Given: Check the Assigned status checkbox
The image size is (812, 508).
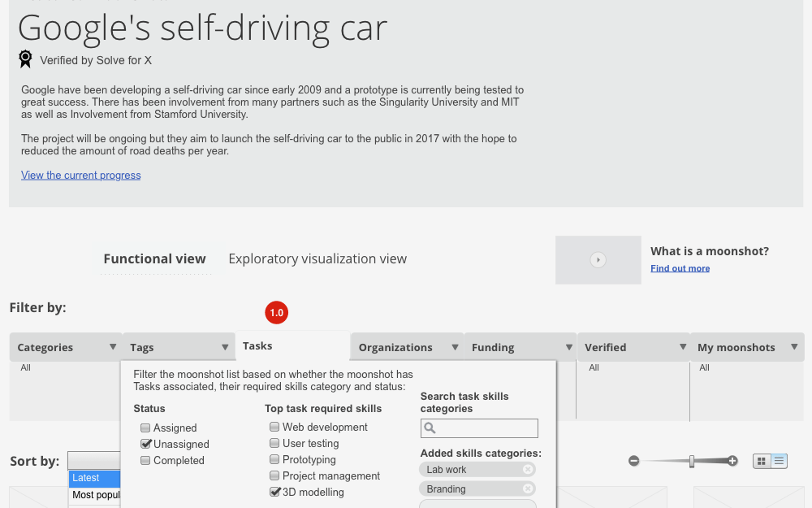Looking at the screenshot, I should tap(145, 428).
